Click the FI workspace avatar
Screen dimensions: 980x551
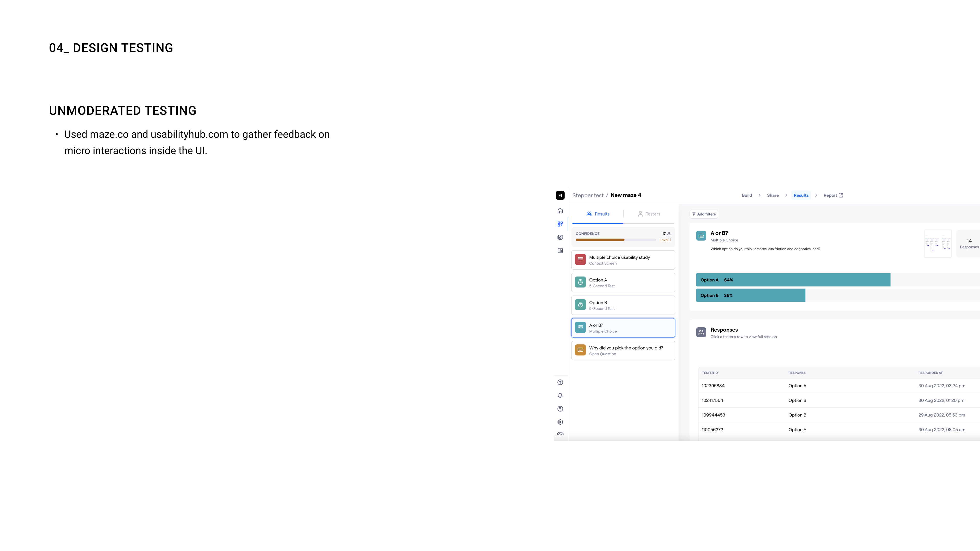(560, 195)
